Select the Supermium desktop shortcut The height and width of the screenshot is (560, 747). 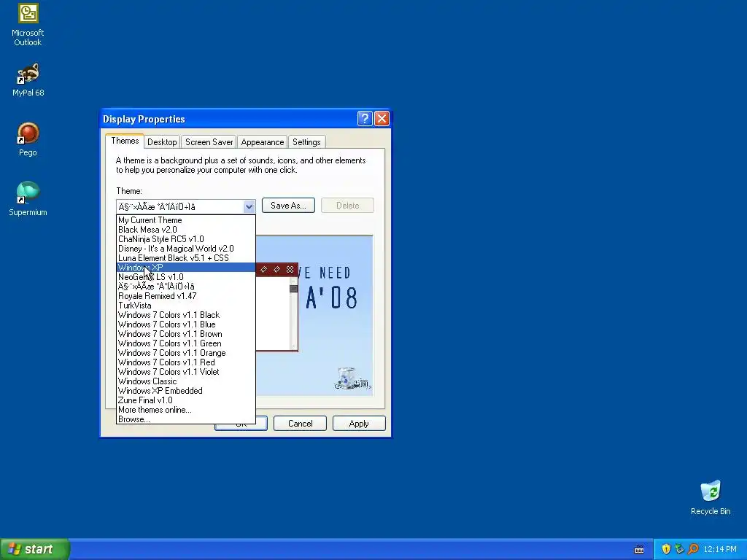click(28, 198)
